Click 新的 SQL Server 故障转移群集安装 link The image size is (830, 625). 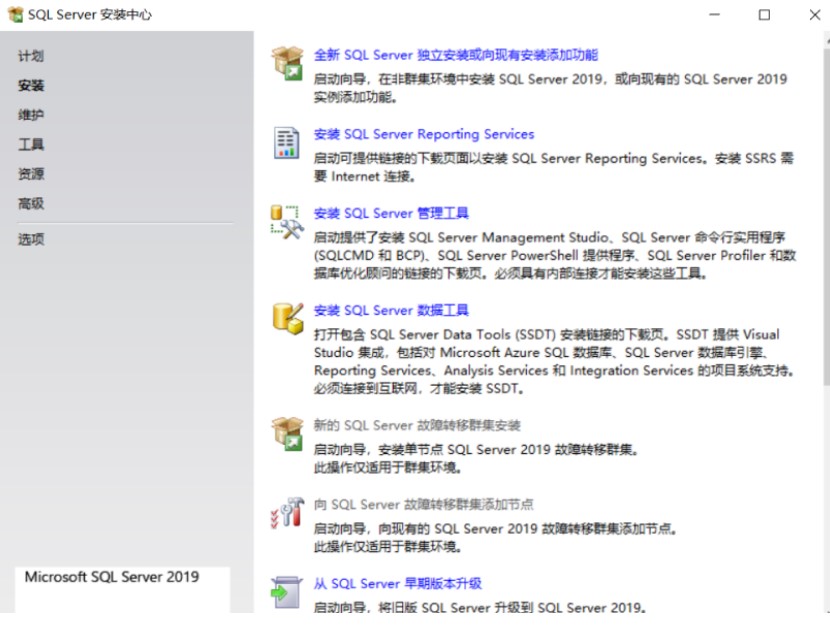point(417,425)
